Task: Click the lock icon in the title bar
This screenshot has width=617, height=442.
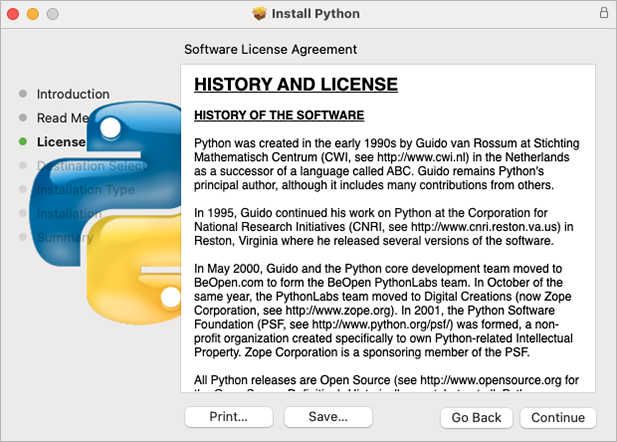Action: tap(603, 14)
